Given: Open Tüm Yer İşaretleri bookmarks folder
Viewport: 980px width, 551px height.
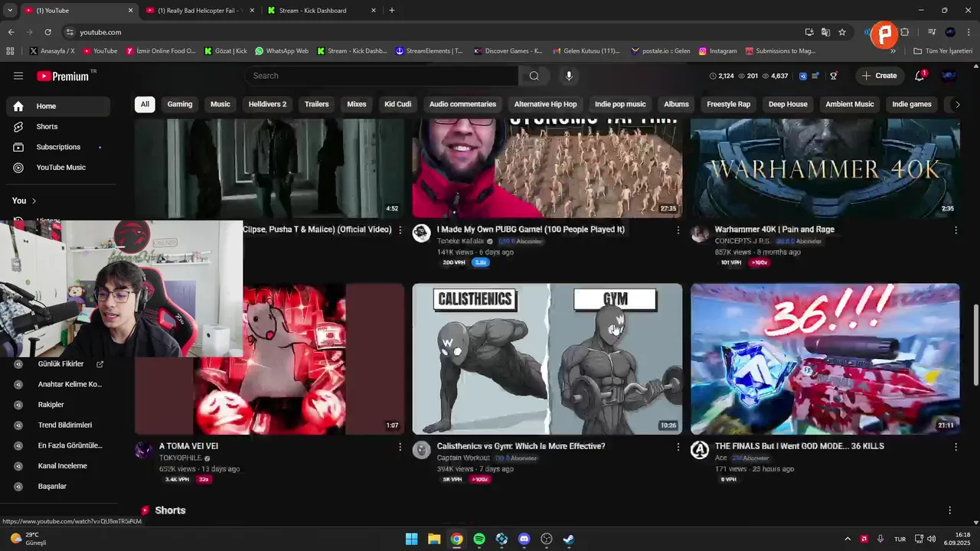Looking at the screenshot, I should click(x=942, y=51).
